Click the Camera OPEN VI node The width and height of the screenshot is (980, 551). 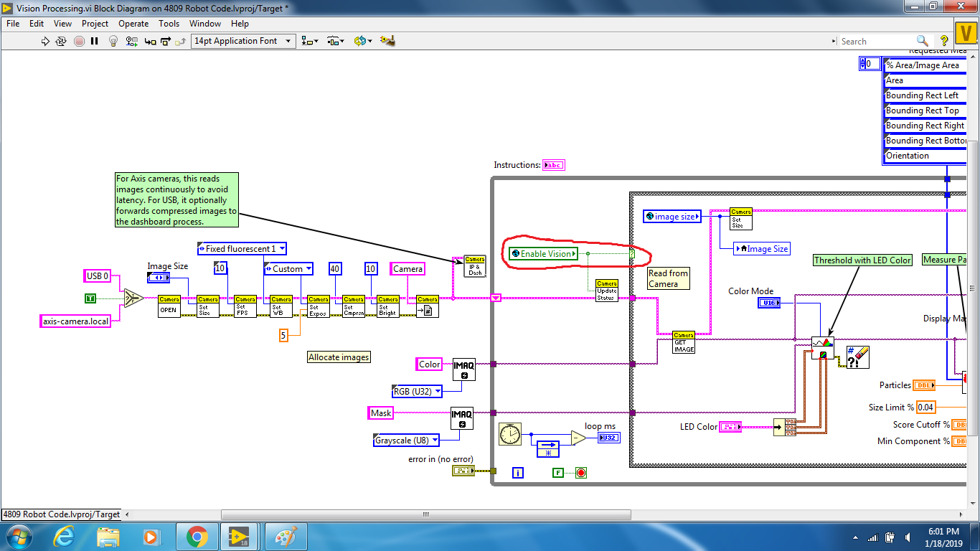[169, 306]
